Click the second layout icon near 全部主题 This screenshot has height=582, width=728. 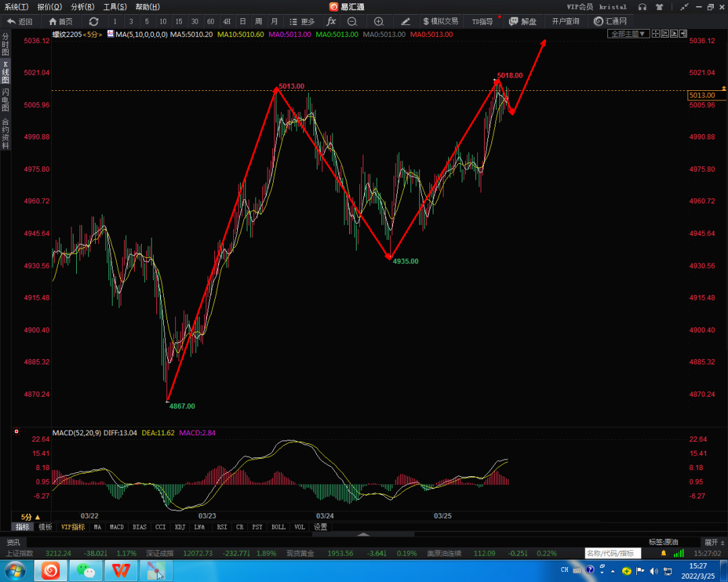coord(665,34)
